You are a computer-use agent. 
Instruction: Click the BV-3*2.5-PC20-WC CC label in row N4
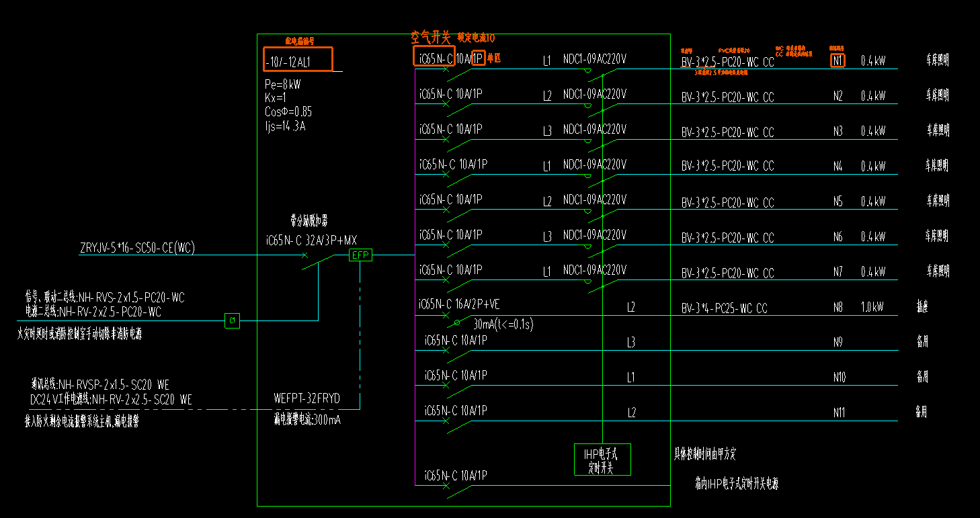click(x=727, y=166)
